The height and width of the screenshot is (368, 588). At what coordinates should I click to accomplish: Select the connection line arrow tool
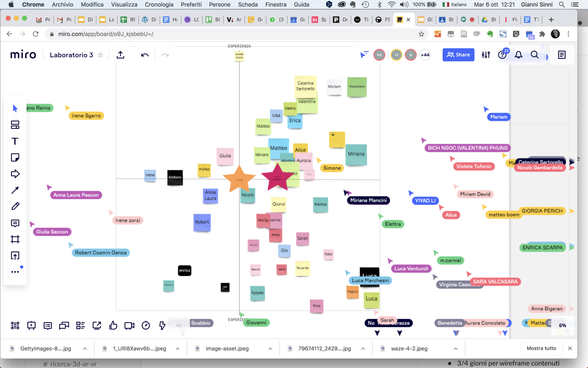15,190
